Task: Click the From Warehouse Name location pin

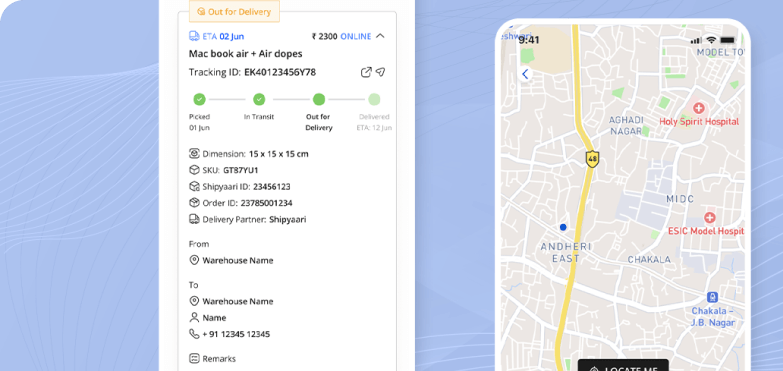Action: (194, 260)
